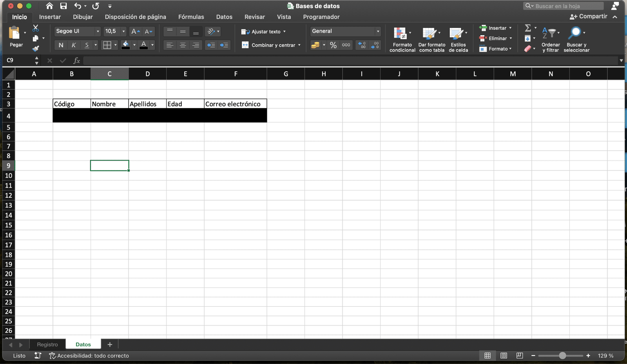
Task: Toggle Combinar y centrar
Action: (x=270, y=45)
